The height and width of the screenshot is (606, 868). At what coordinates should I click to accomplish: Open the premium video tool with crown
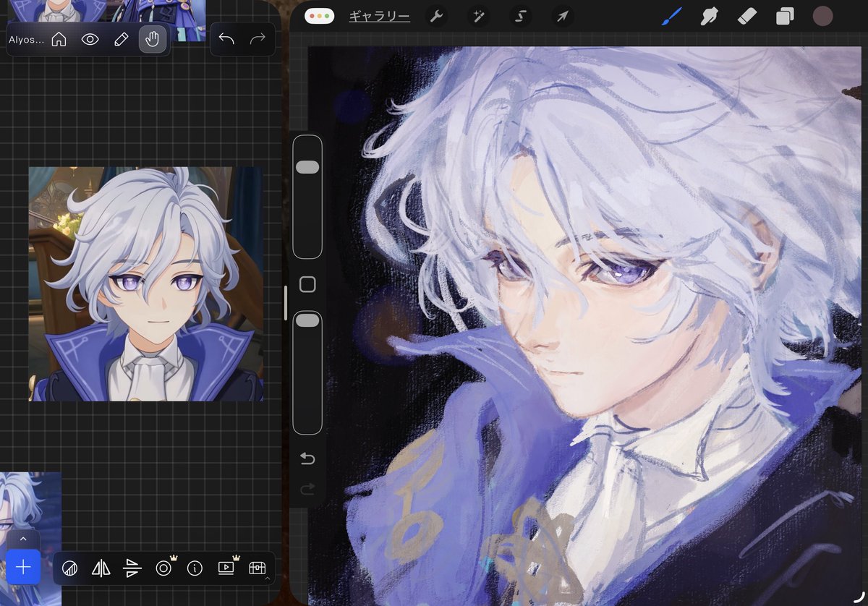[226, 568]
